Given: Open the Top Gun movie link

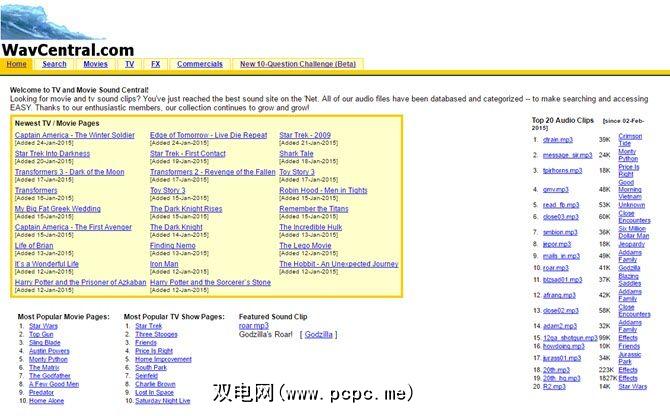Looking at the screenshot, I should [41, 334].
